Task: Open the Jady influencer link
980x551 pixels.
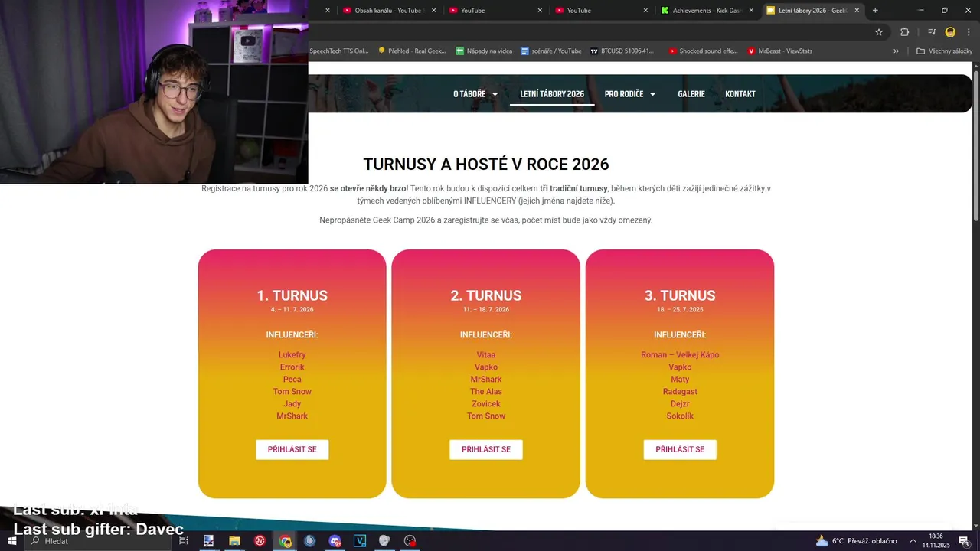Action: tap(292, 404)
